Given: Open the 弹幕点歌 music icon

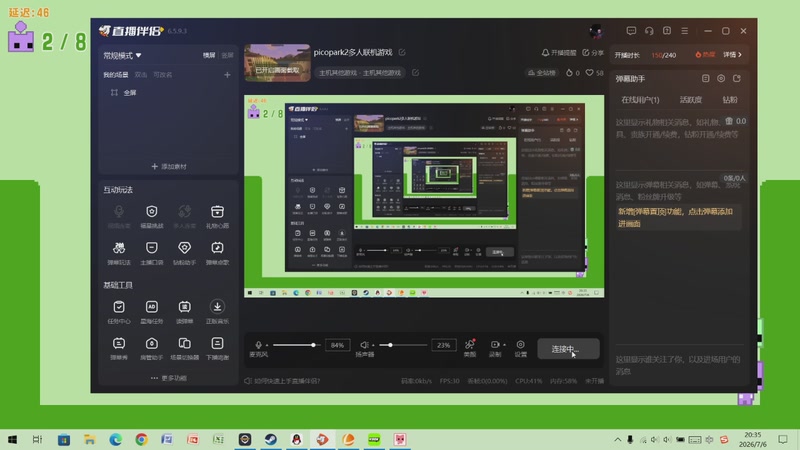Looking at the screenshot, I should click(217, 248).
